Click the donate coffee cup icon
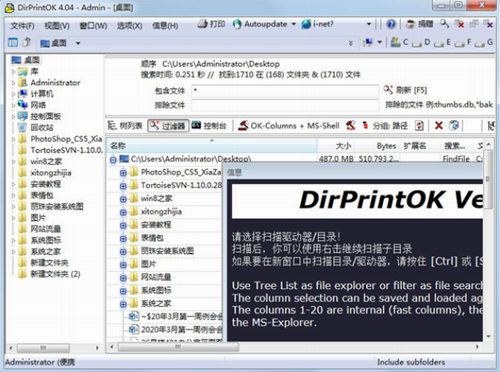 (411, 24)
